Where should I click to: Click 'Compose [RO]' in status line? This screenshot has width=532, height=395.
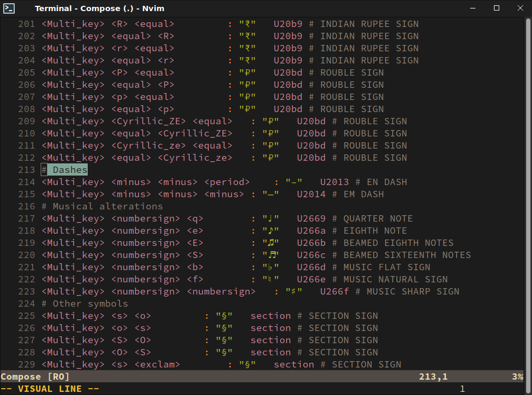coord(35,377)
